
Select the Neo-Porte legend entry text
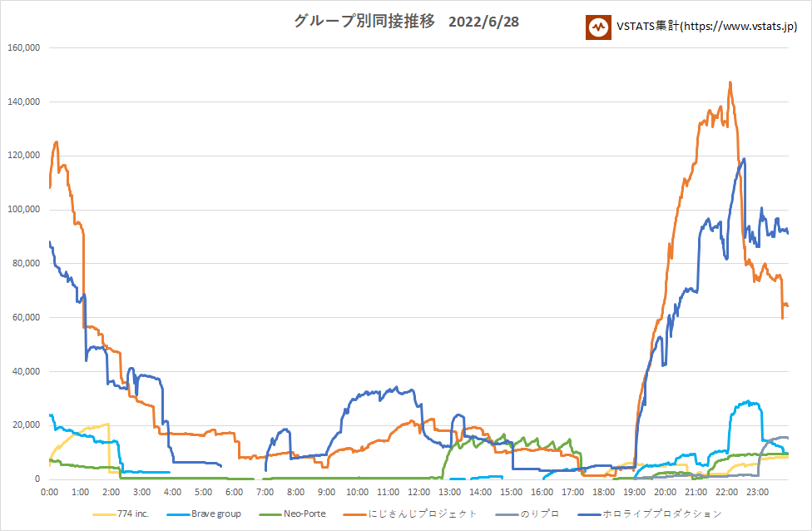pyautogui.click(x=303, y=514)
